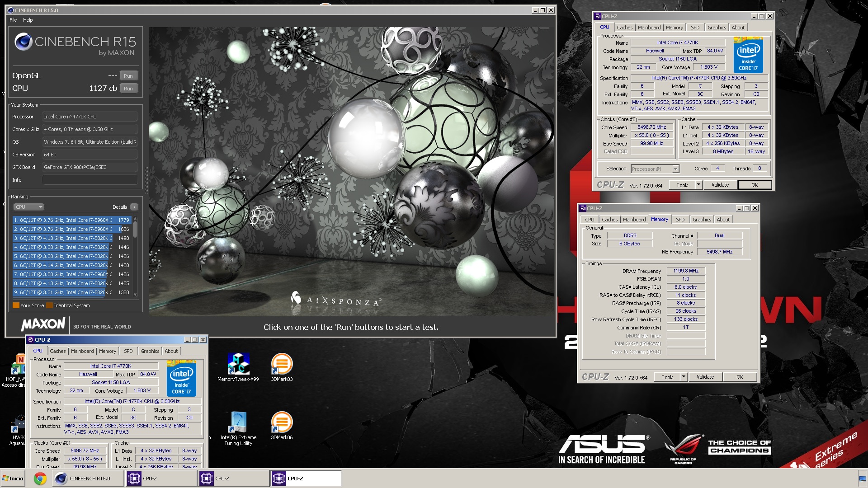This screenshot has height=488, width=868.
Task: Run the CPU benchmark
Action: pyautogui.click(x=128, y=89)
